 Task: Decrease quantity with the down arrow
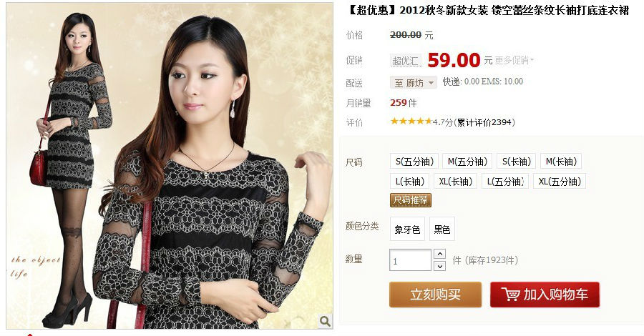pyautogui.click(x=439, y=266)
